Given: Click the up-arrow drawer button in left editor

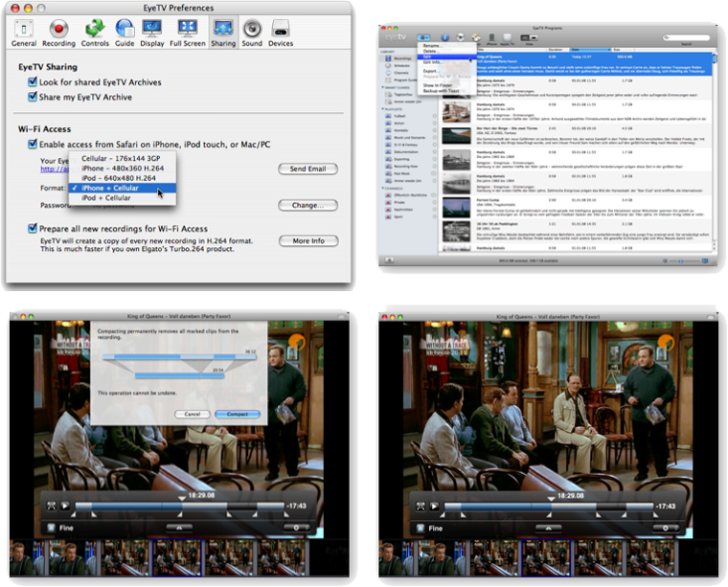Looking at the screenshot, I should click(x=179, y=528).
